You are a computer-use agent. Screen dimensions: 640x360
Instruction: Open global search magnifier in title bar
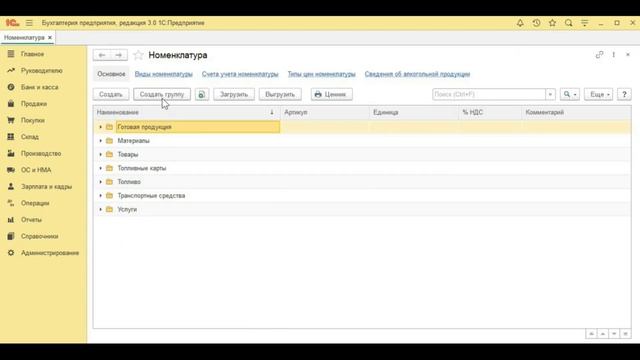pyautogui.click(x=569, y=23)
